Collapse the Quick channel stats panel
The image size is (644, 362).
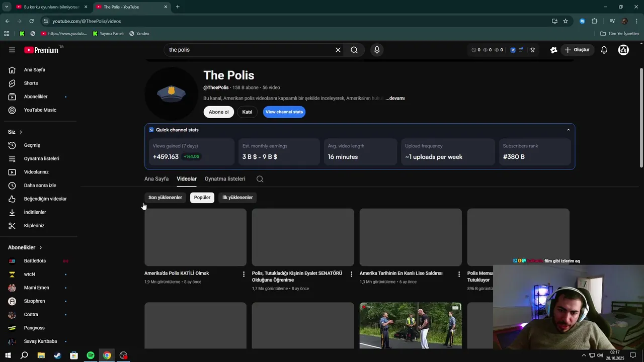tap(569, 130)
